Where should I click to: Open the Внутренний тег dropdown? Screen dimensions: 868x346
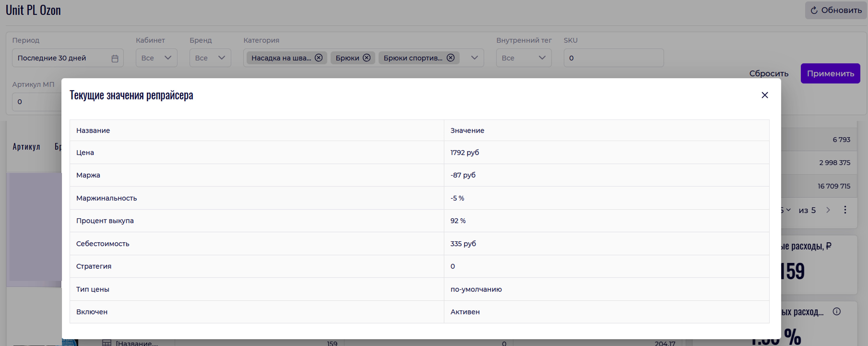pos(523,58)
